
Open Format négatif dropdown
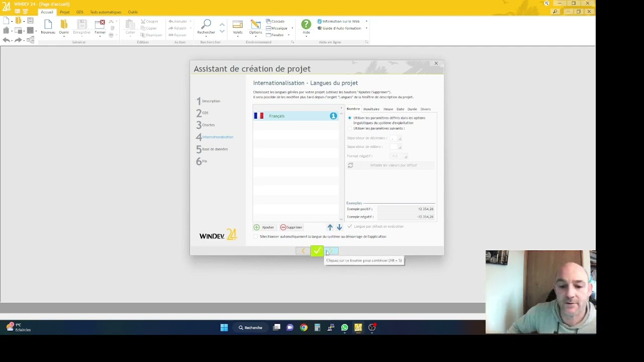pos(399,156)
